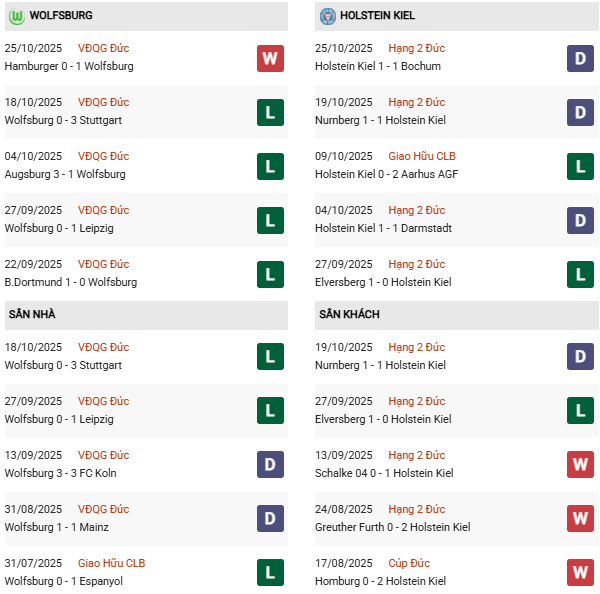
Task: Click the L badge beside Wolfsburg 0 - 1 Espanyol
Action: click(x=270, y=573)
